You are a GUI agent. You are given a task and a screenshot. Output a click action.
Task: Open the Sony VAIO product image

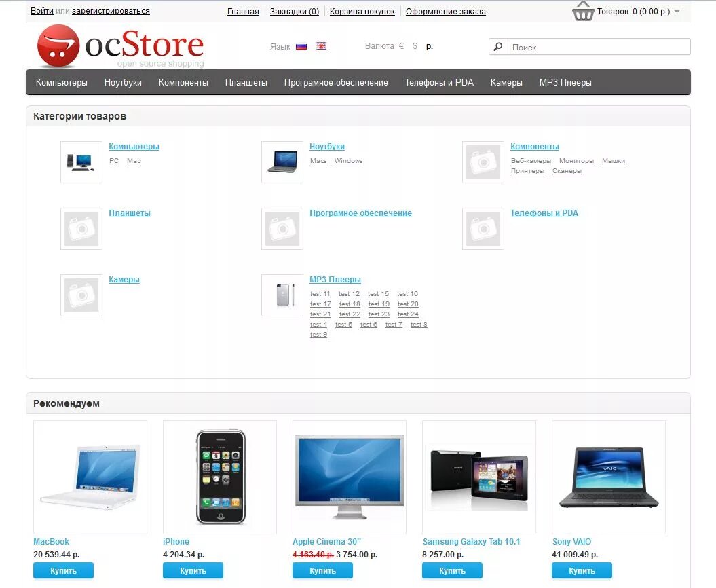coord(609,477)
